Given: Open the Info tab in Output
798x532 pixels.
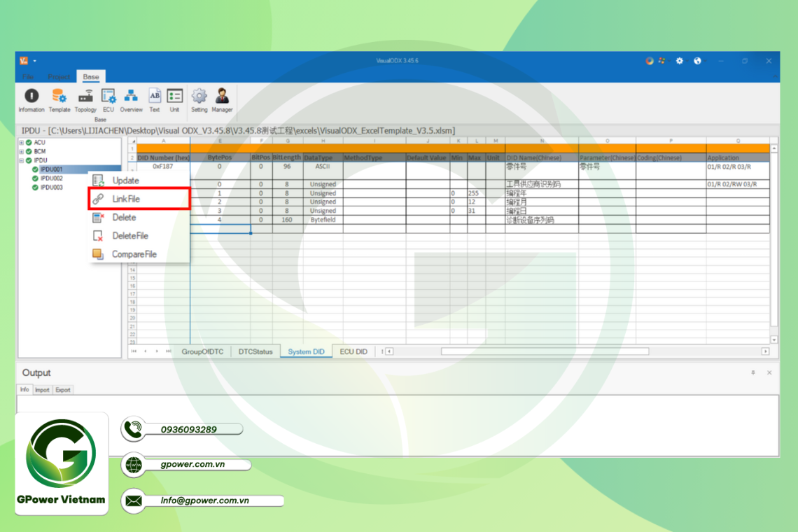Looking at the screenshot, I should tap(24, 389).
